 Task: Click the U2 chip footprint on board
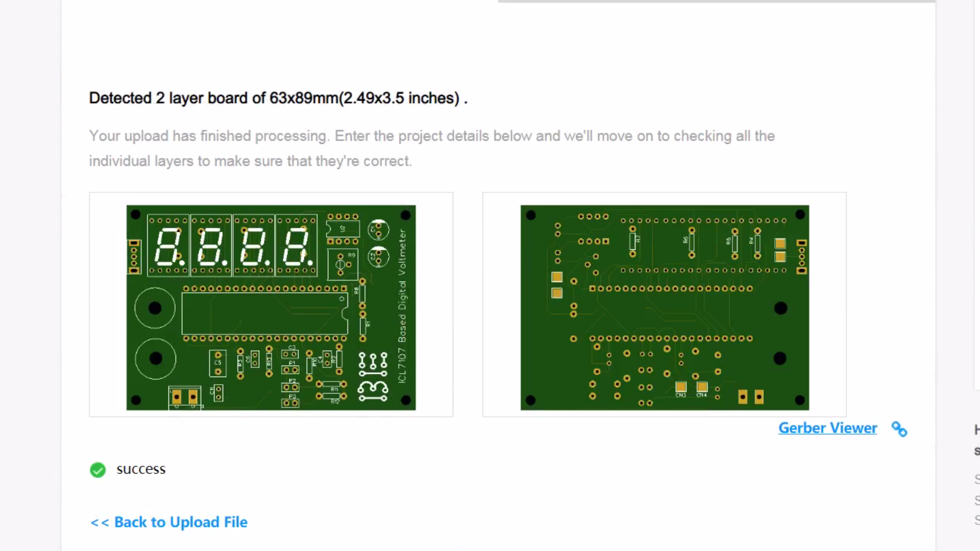pyautogui.click(x=343, y=229)
